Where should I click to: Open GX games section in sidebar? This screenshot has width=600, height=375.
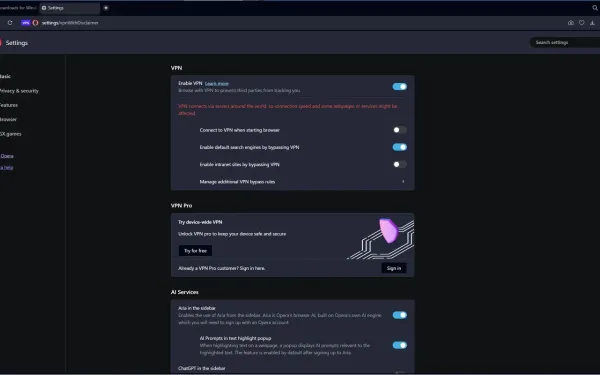click(x=11, y=134)
